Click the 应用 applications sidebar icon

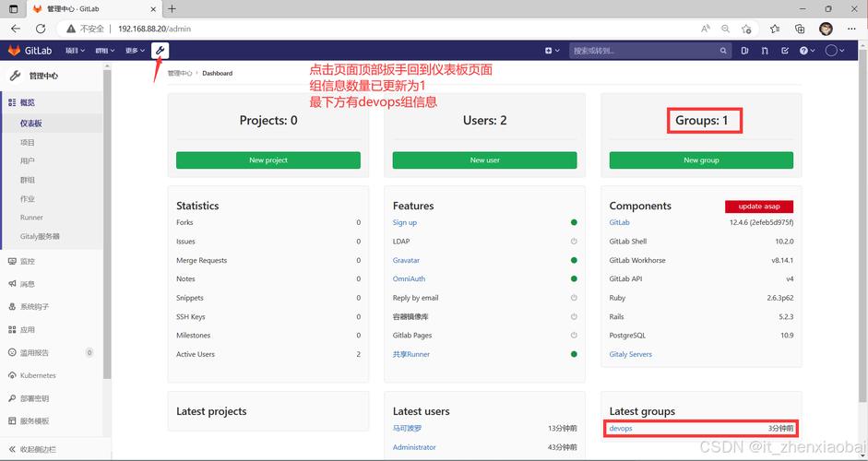point(12,329)
